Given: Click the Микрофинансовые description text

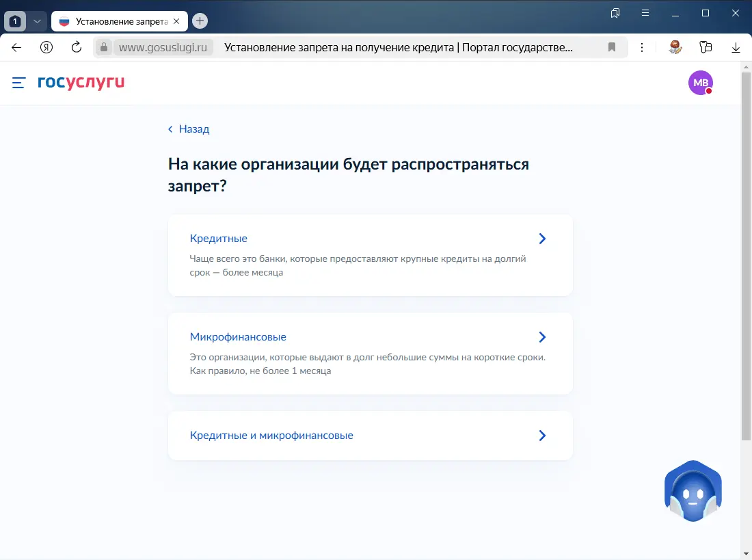Looking at the screenshot, I should [367, 364].
